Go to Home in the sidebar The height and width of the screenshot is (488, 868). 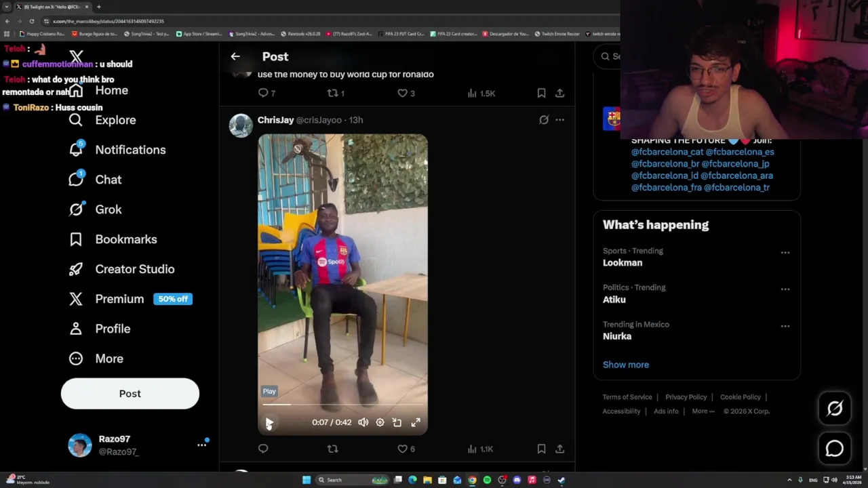[98, 90]
